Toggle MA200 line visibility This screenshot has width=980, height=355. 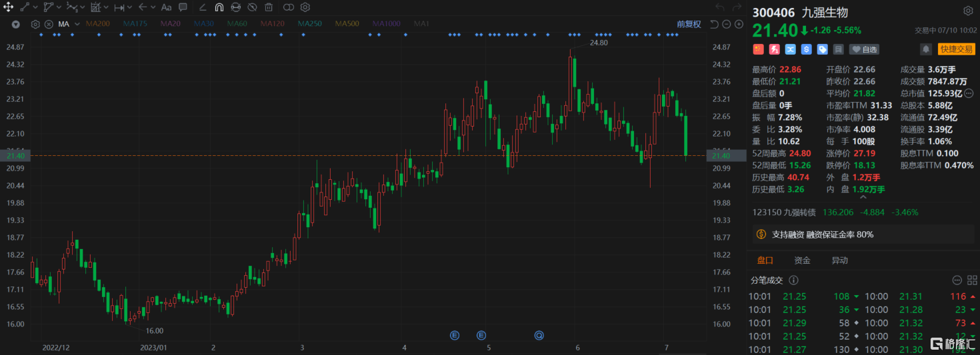97,24
